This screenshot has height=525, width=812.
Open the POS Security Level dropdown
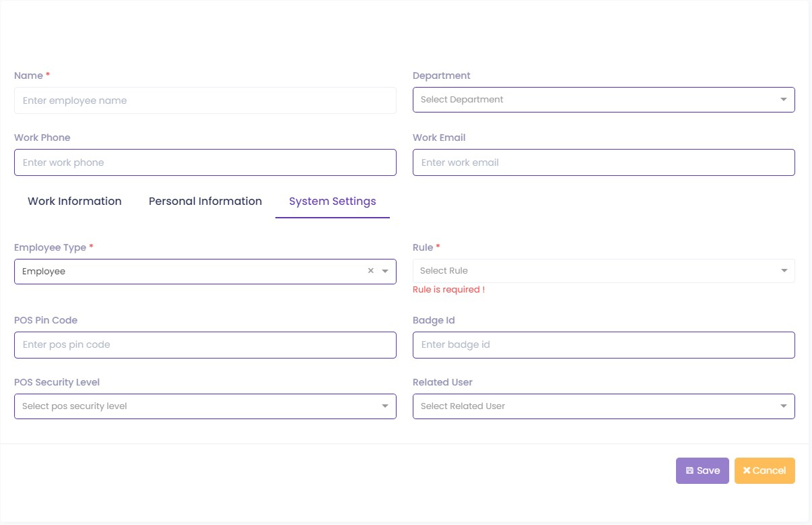point(205,406)
